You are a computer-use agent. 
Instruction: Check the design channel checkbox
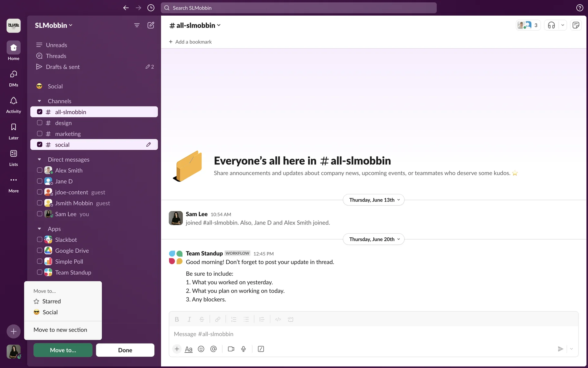point(40,123)
